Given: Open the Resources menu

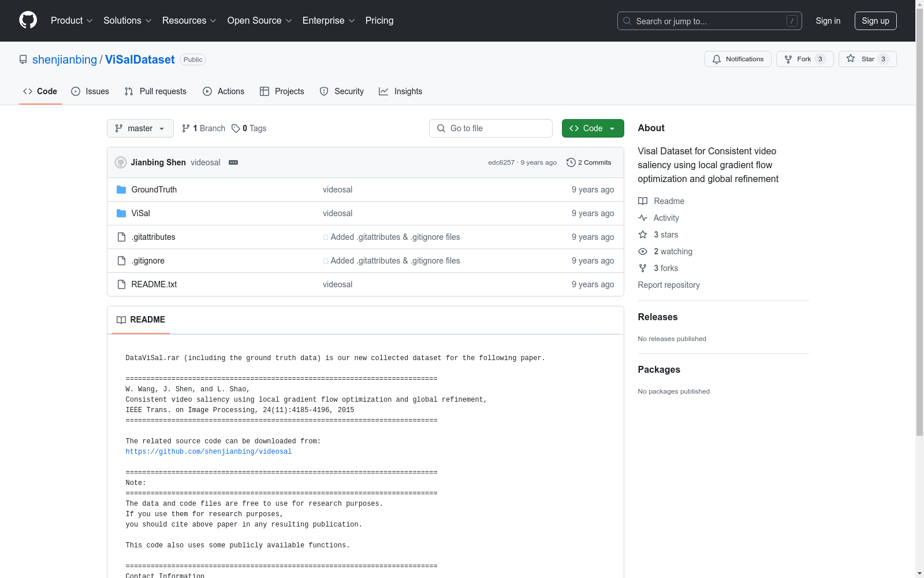Looking at the screenshot, I should [x=189, y=20].
